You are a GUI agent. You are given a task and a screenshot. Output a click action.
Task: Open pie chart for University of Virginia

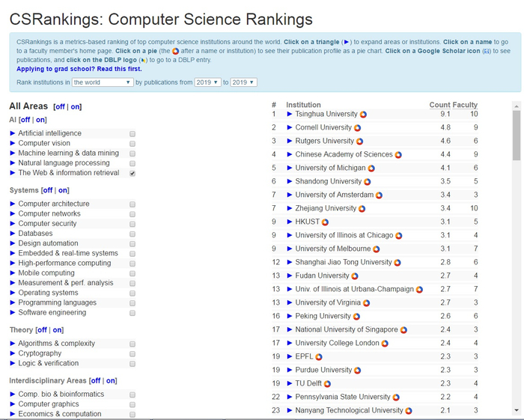click(367, 303)
